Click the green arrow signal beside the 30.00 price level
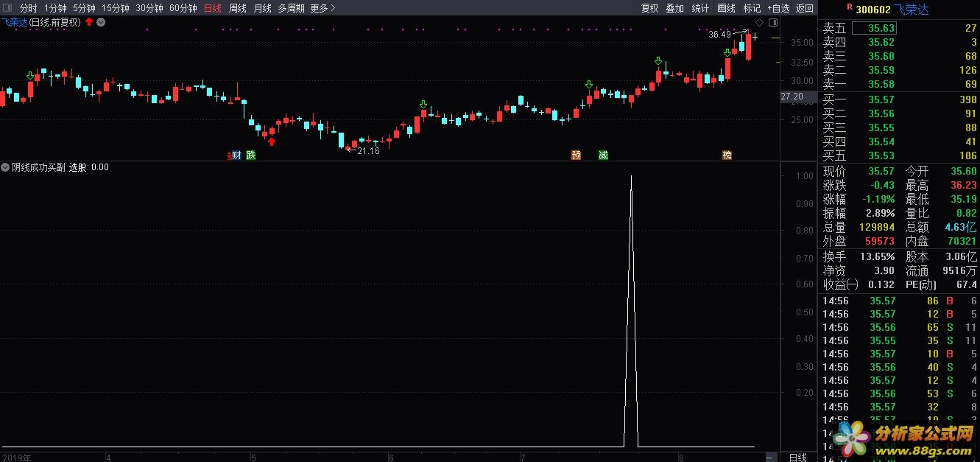980x462 pixels. (589, 85)
